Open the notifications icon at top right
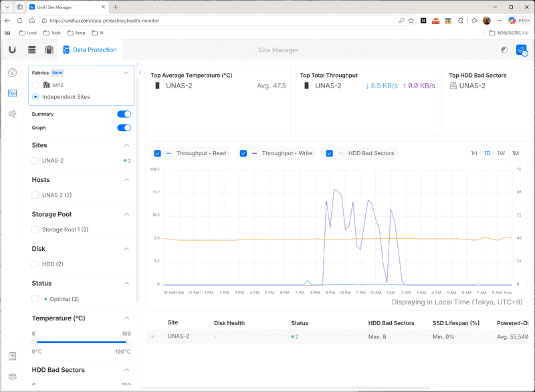This screenshot has height=392, width=535. (x=522, y=50)
